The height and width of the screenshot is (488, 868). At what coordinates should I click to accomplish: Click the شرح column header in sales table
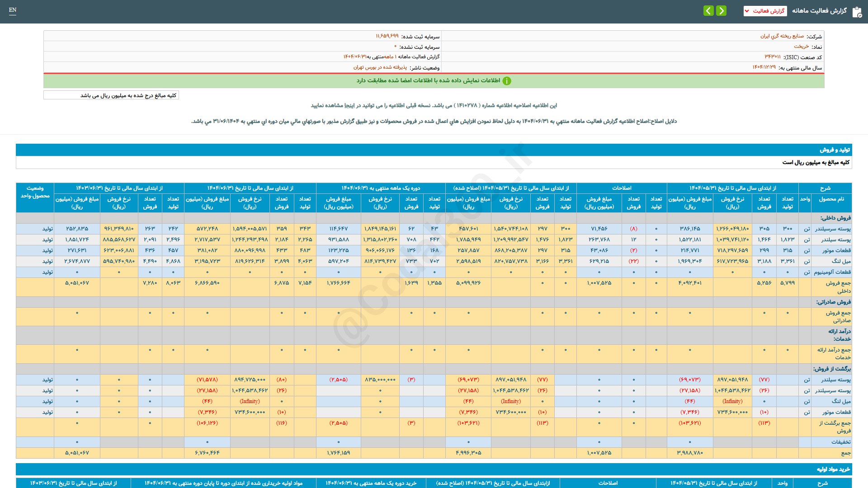(x=825, y=188)
